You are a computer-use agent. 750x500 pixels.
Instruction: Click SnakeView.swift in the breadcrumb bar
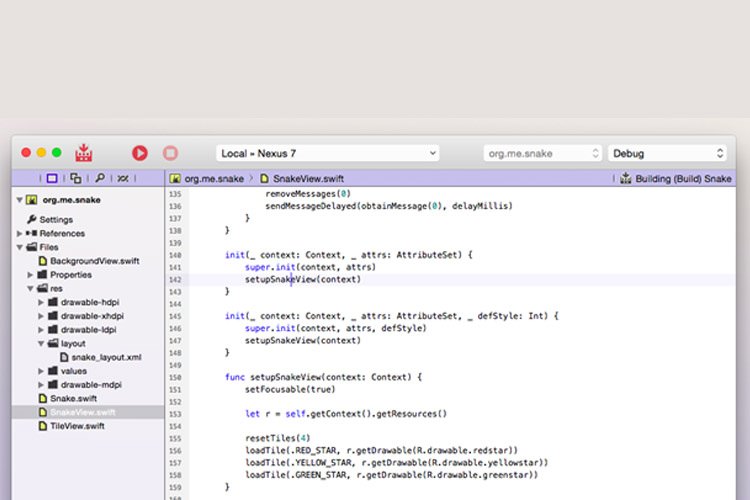[309, 178]
